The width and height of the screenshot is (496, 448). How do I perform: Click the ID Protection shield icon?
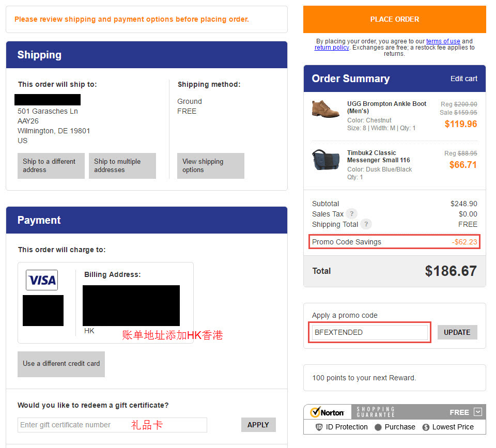319,427
